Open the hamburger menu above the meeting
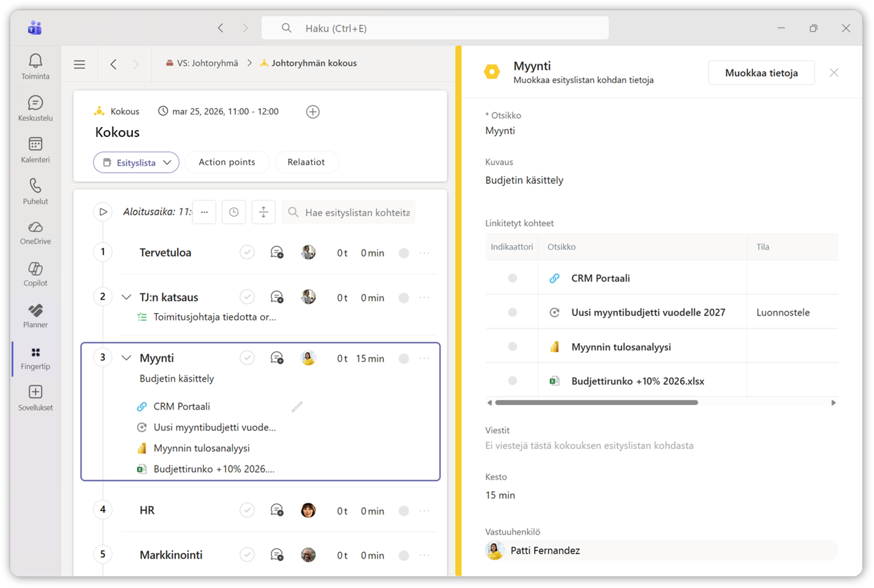Image resolution: width=874 pixels, height=588 pixels. coord(79,64)
